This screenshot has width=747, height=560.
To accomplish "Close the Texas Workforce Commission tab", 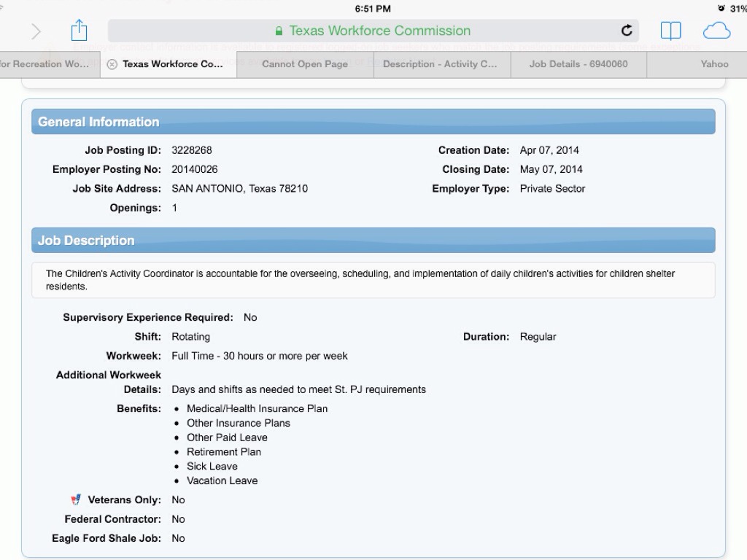I will click(112, 64).
